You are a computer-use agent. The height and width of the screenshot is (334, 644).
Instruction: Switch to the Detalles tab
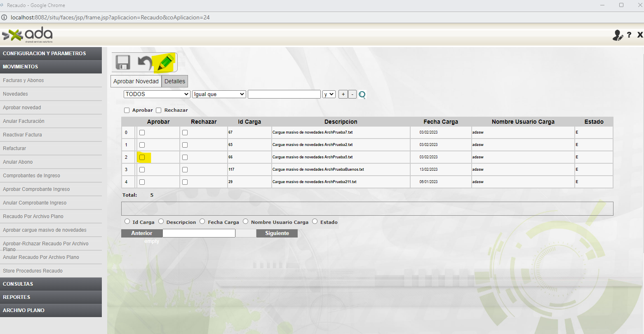[x=175, y=81]
